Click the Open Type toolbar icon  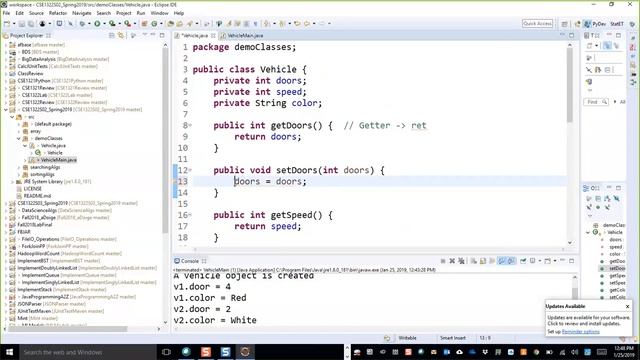tap(171, 24)
